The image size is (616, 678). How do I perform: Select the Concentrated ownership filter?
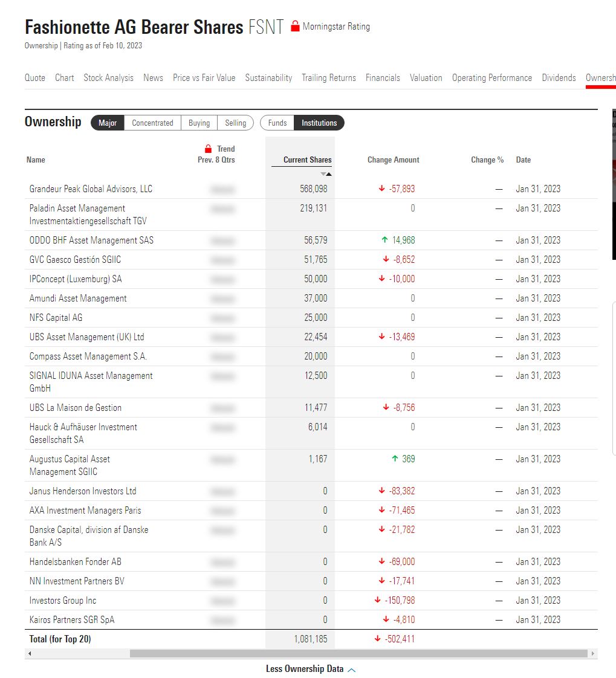[x=152, y=123]
